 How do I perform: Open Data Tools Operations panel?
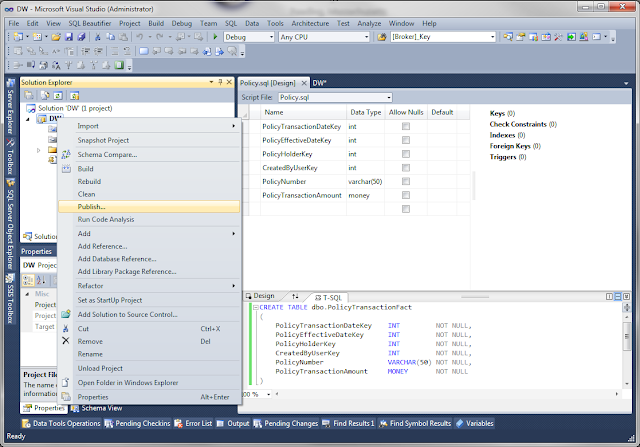(61, 423)
